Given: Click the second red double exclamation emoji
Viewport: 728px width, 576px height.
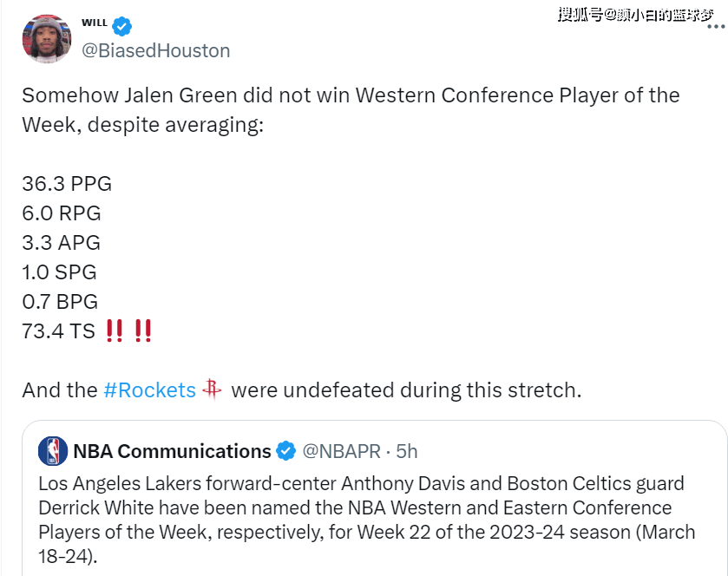Looking at the screenshot, I should coord(143,331).
